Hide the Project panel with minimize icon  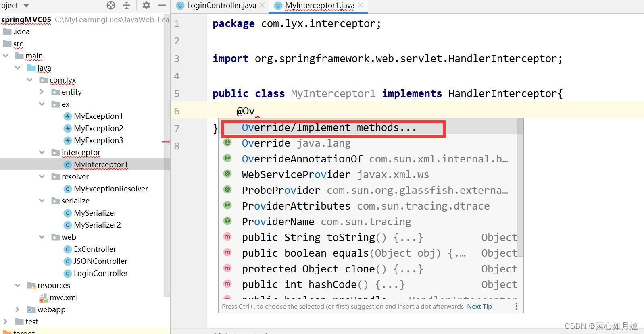(x=162, y=5)
